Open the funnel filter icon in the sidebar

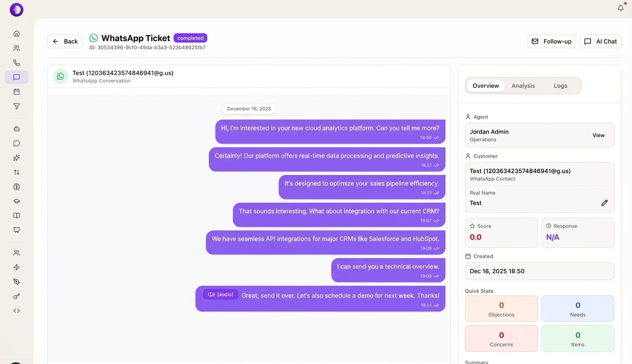16,106
